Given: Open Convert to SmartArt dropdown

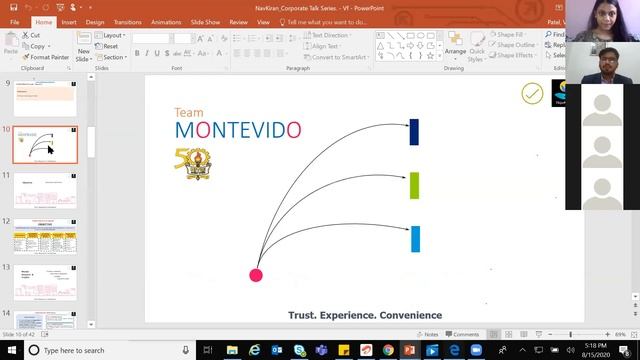Looking at the screenshot, I should (337, 57).
